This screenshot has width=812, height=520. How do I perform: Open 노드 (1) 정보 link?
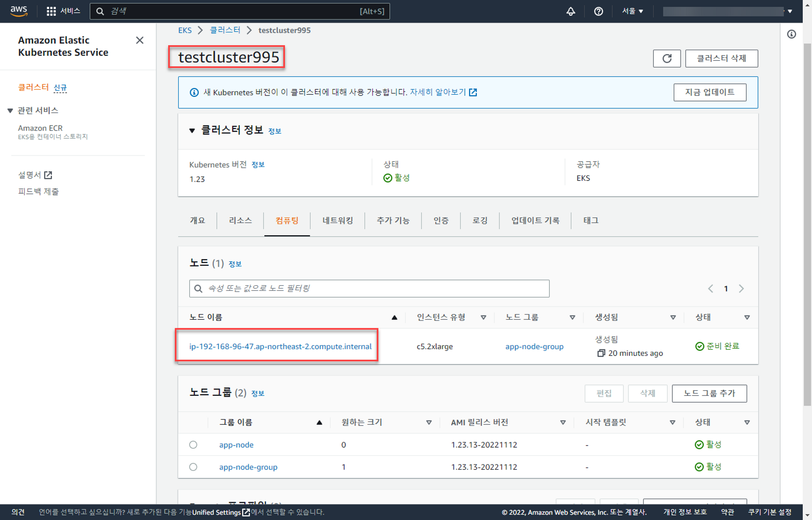[235, 264]
